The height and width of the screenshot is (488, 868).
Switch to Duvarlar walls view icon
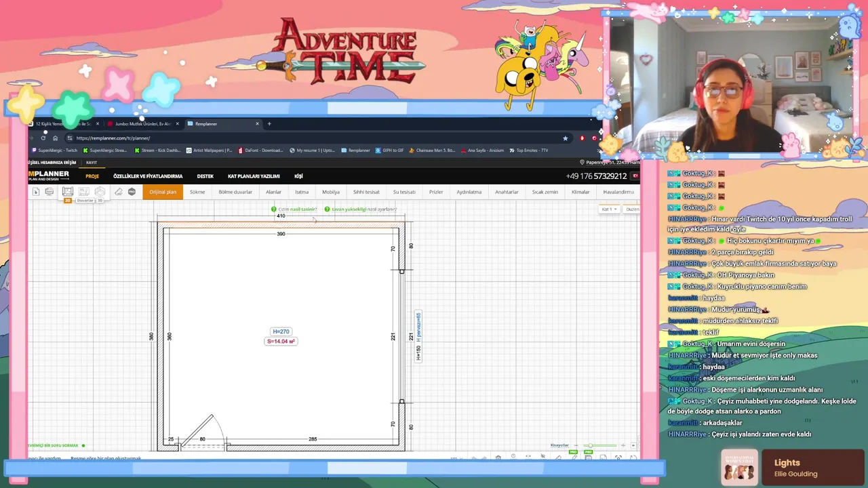point(84,192)
